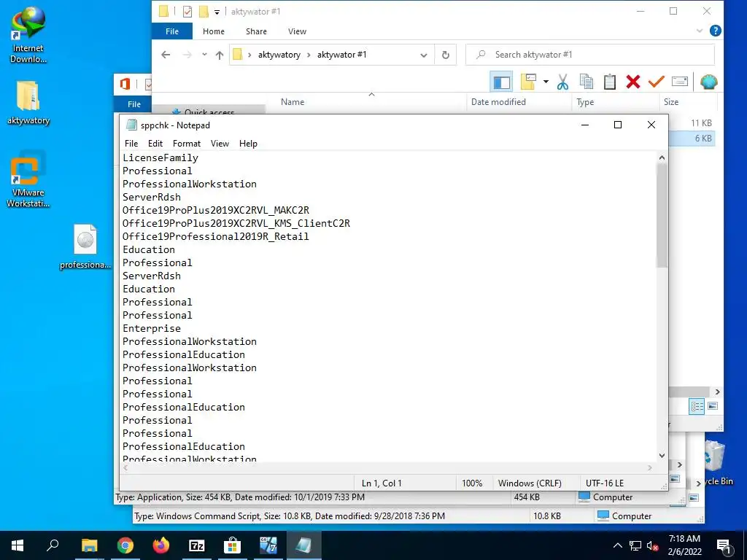Open Notepad View menu
The width and height of the screenshot is (747, 560).
(220, 144)
